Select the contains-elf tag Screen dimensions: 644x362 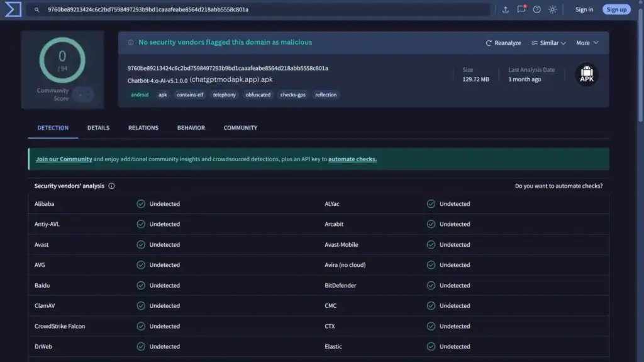coord(190,94)
